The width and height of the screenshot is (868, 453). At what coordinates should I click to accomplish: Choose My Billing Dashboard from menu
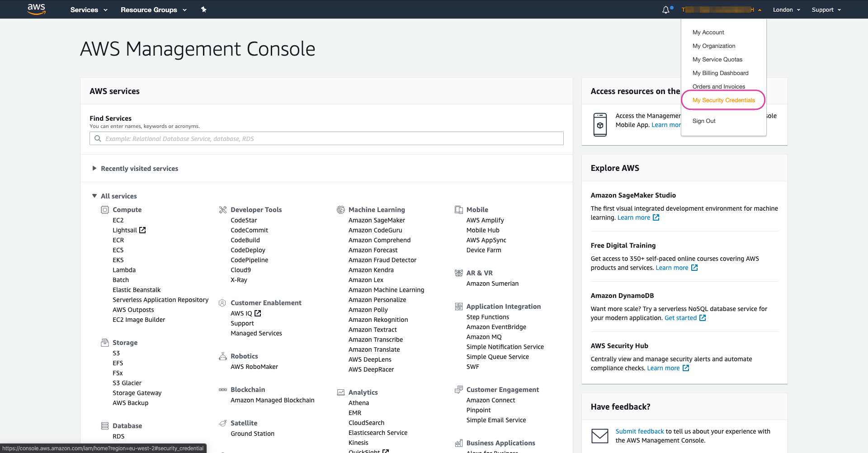click(x=720, y=73)
